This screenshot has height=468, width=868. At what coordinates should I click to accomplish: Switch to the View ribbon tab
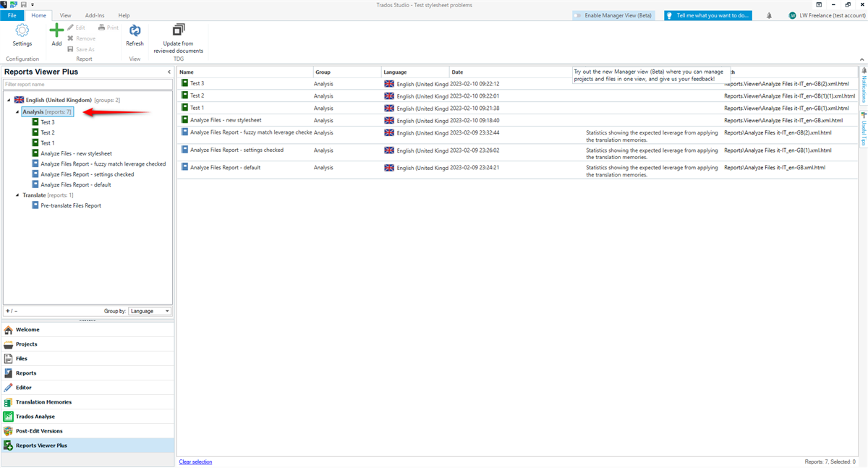point(65,14)
